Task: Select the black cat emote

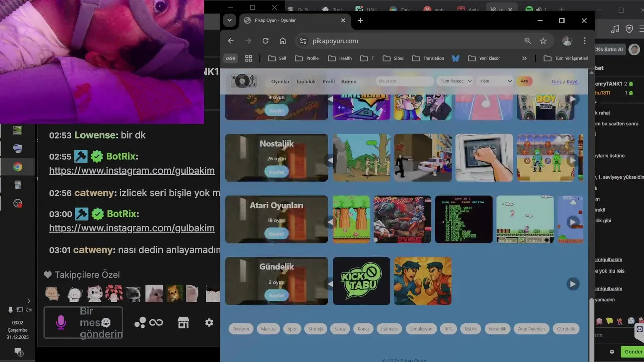Action: point(133,294)
